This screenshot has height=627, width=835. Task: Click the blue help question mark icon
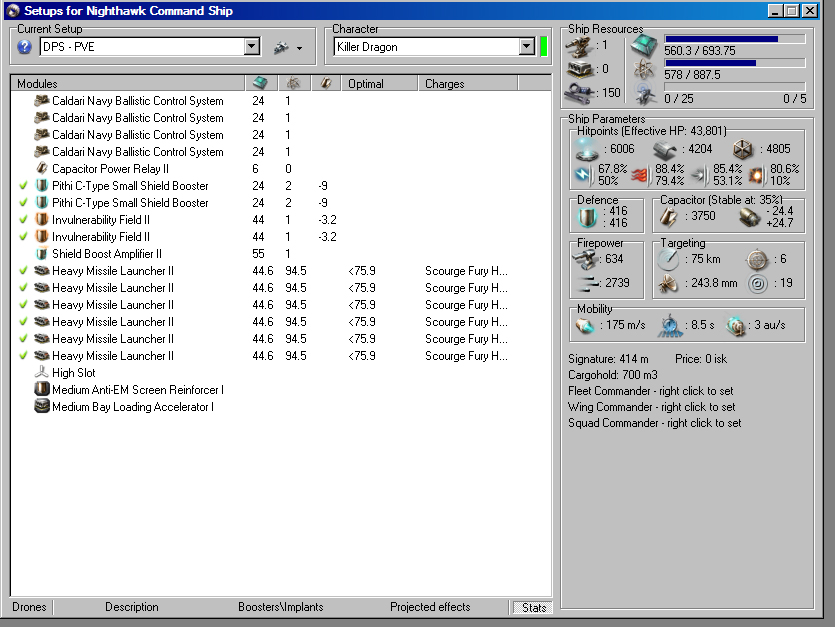(x=24, y=47)
